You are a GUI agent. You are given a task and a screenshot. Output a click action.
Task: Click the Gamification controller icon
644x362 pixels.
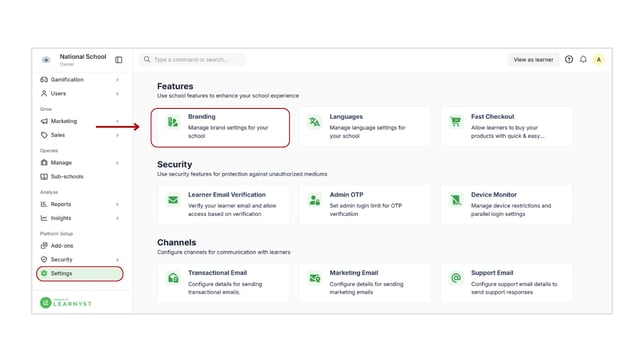coord(44,80)
